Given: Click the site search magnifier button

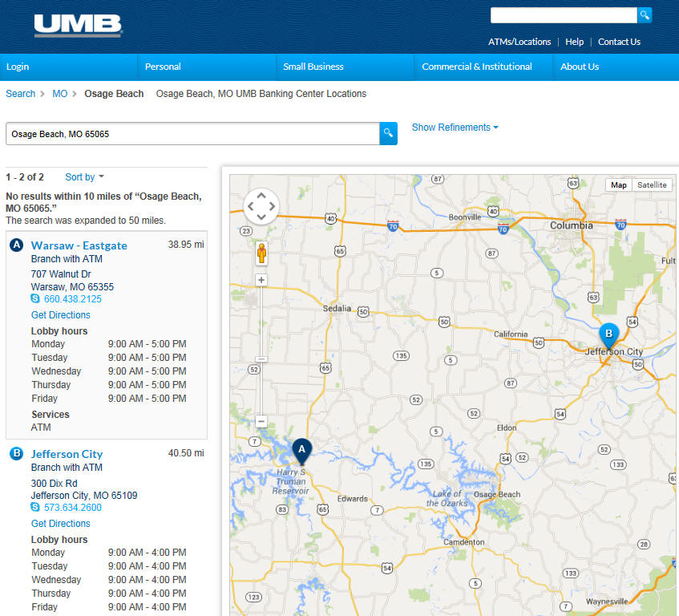Looking at the screenshot, I should coord(645,15).
